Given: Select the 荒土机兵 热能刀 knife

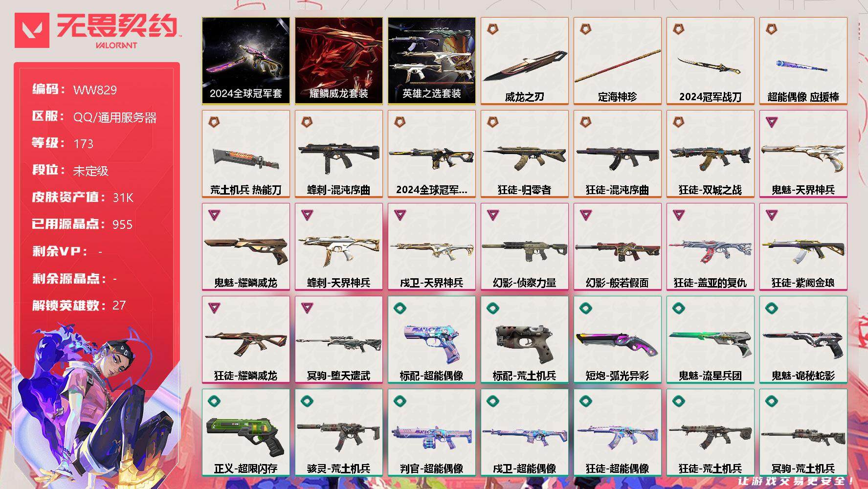Looking at the screenshot, I should [x=245, y=154].
